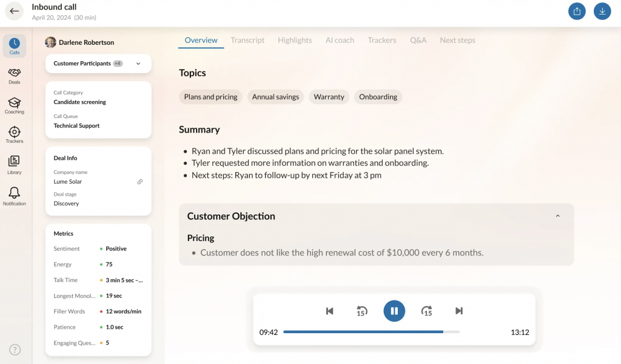The height and width of the screenshot is (364, 621).
Task: Collapse the Customer Objection panel
Action: point(557,216)
